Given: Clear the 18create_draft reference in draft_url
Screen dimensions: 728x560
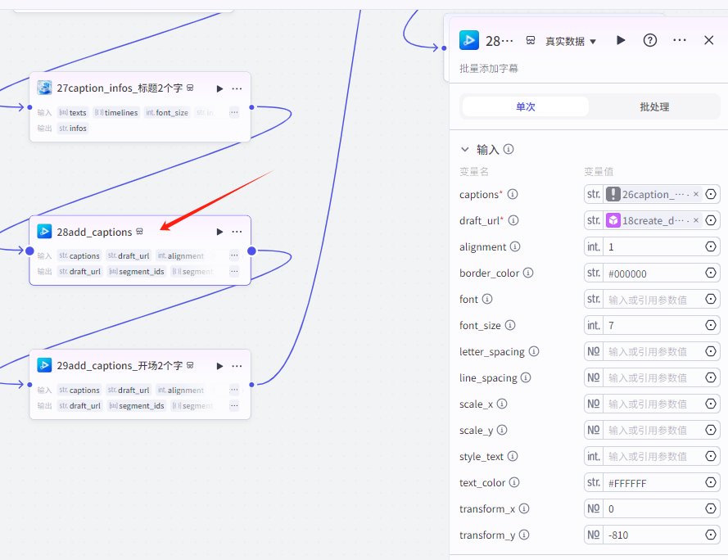Looking at the screenshot, I should tap(696, 221).
